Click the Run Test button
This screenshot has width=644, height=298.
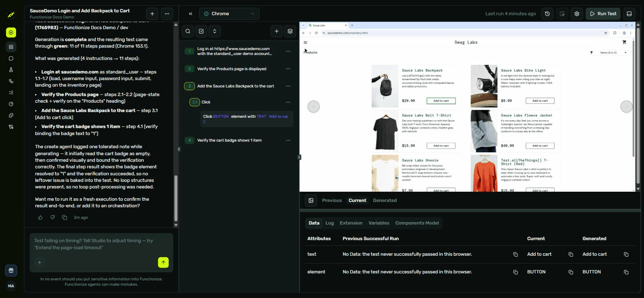[603, 14]
